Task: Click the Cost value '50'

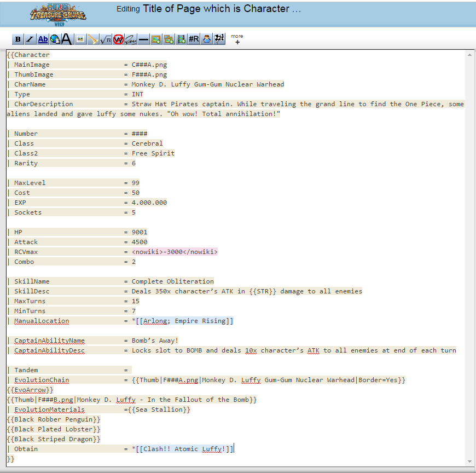Action: pos(135,193)
